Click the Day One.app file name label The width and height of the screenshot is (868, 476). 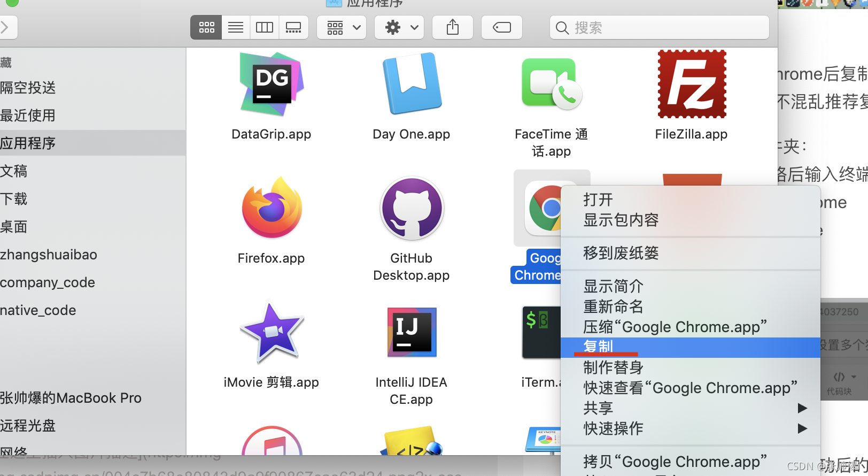pos(412,134)
